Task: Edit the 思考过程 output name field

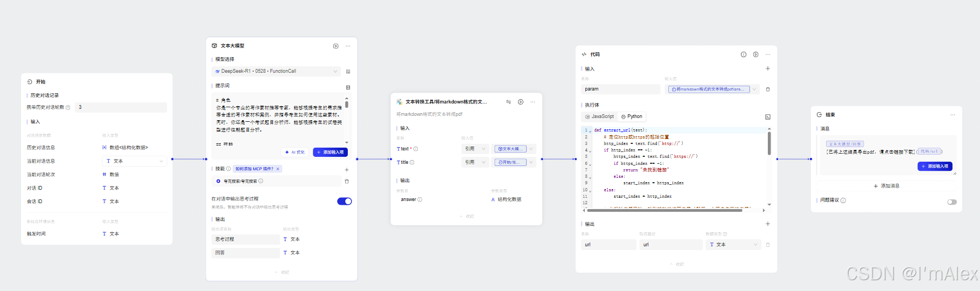Action: click(x=246, y=239)
